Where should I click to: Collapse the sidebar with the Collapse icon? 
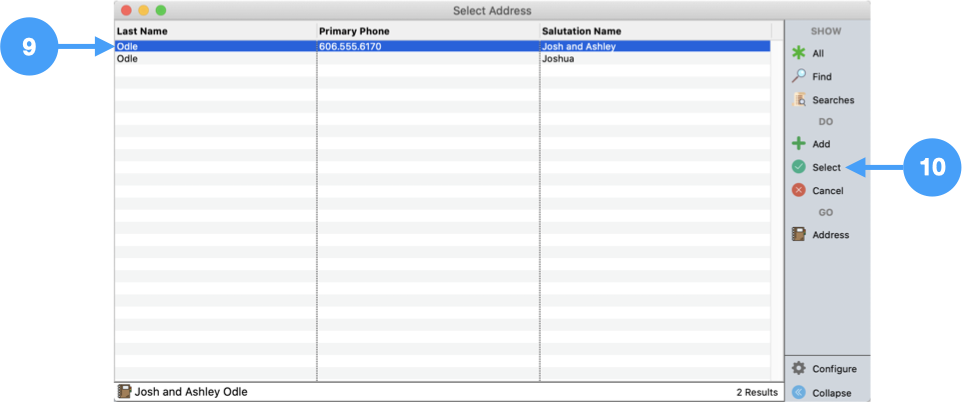point(799,392)
